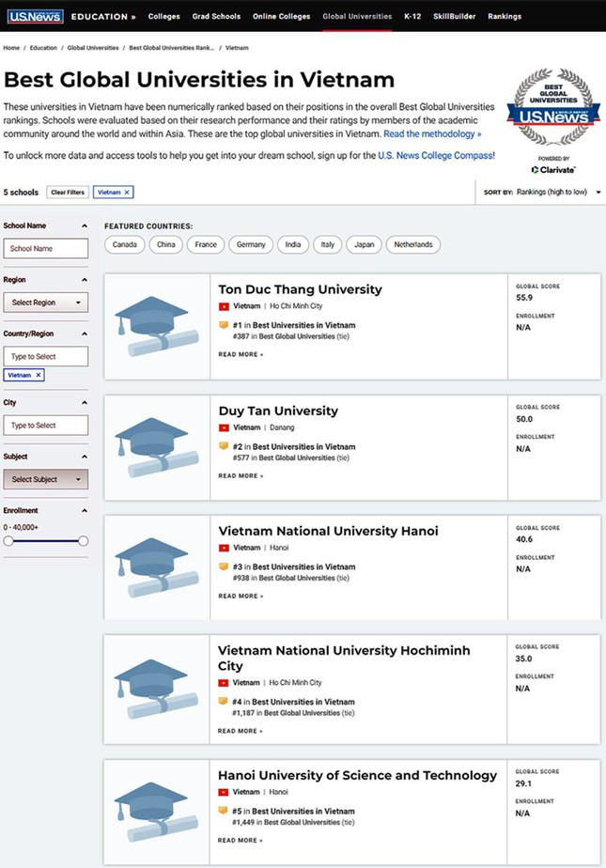
Task: Open the Select Region dropdown
Action: tap(46, 302)
